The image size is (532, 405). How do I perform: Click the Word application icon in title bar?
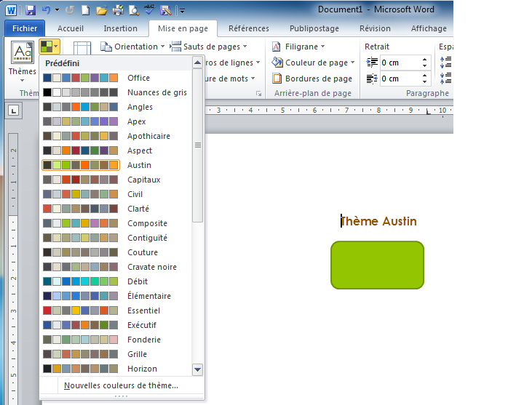(x=11, y=10)
